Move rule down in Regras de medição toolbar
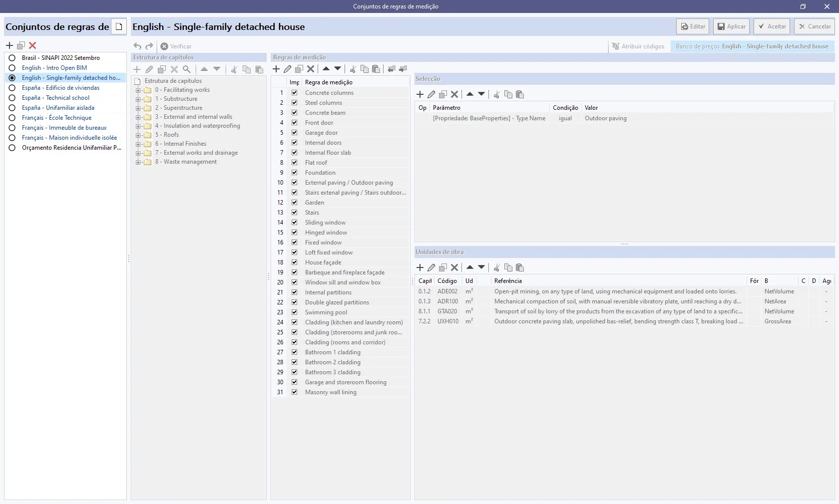Viewport: 839px width, 504px height. (x=338, y=69)
